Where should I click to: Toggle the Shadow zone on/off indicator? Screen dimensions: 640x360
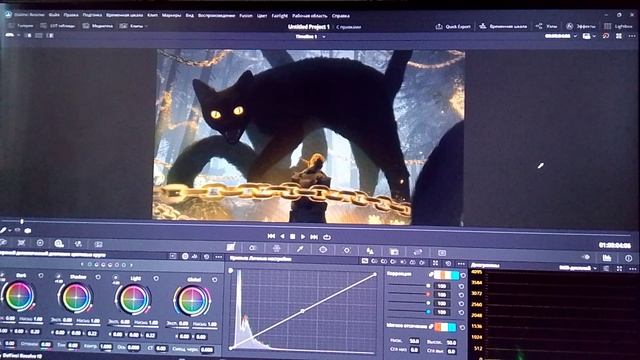tap(58, 276)
